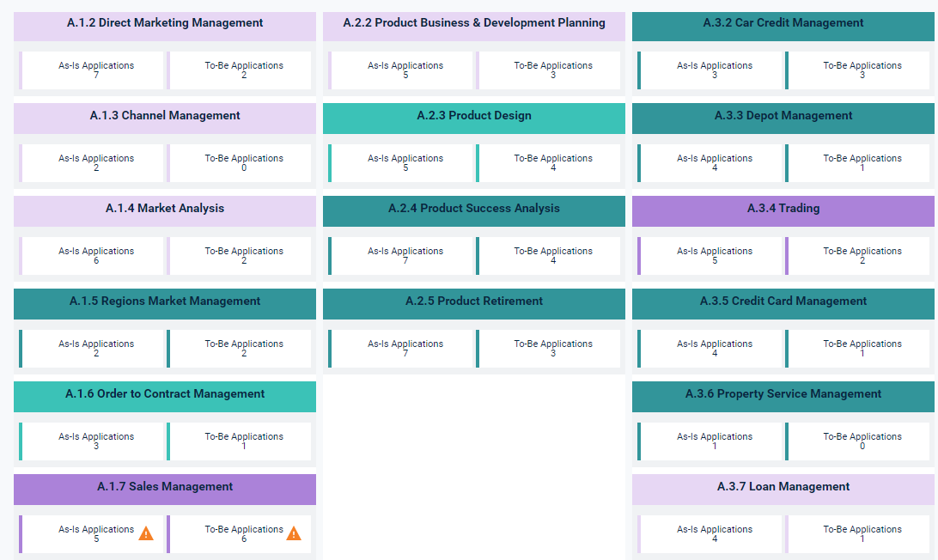
Task: Click the A.1.3 Channel Management header
Action: click(x=165, y=116)
